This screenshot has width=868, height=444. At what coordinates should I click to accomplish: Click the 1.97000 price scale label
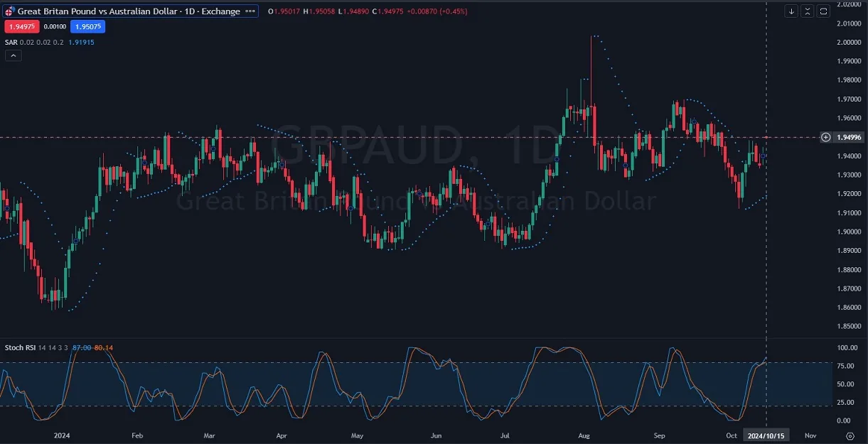[x=850, y=99]
